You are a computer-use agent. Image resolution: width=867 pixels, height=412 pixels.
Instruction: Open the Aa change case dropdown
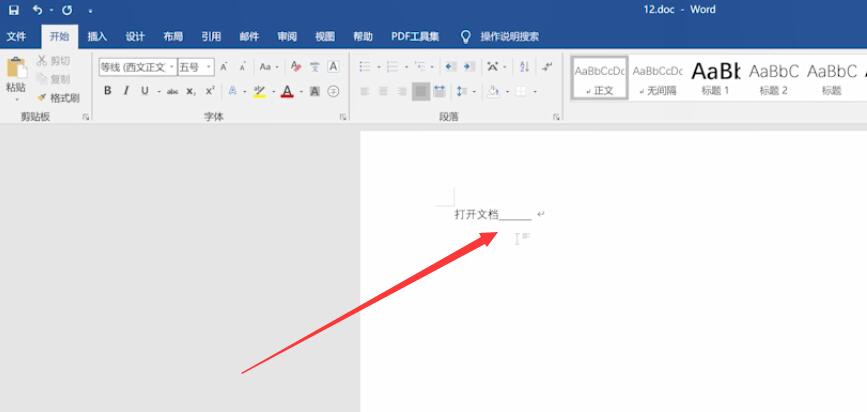(x=269, y=67)
